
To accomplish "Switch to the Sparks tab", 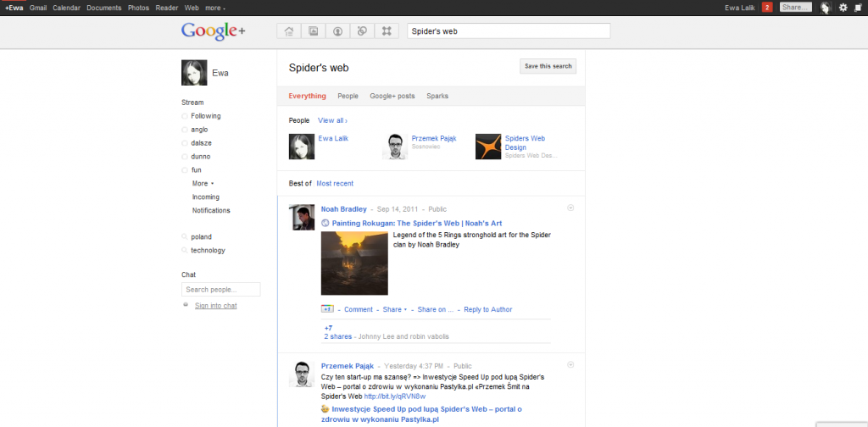I will click(437, 97).
